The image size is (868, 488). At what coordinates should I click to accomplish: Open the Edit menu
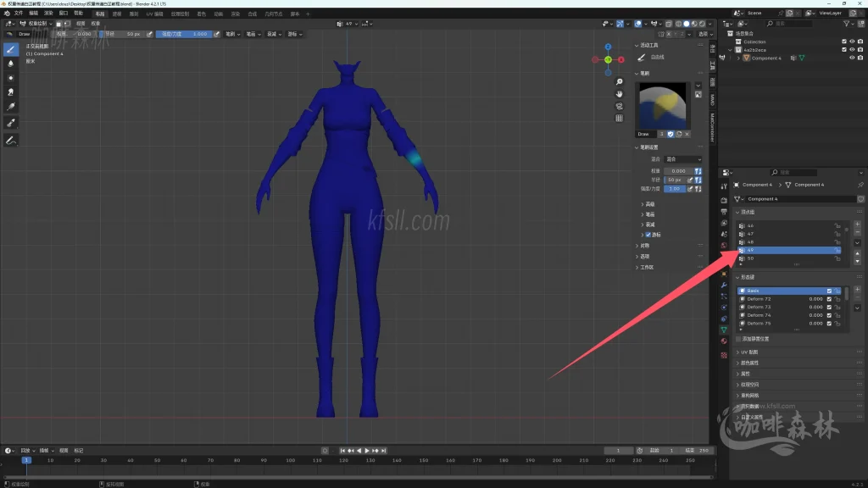tap(34, 14)
